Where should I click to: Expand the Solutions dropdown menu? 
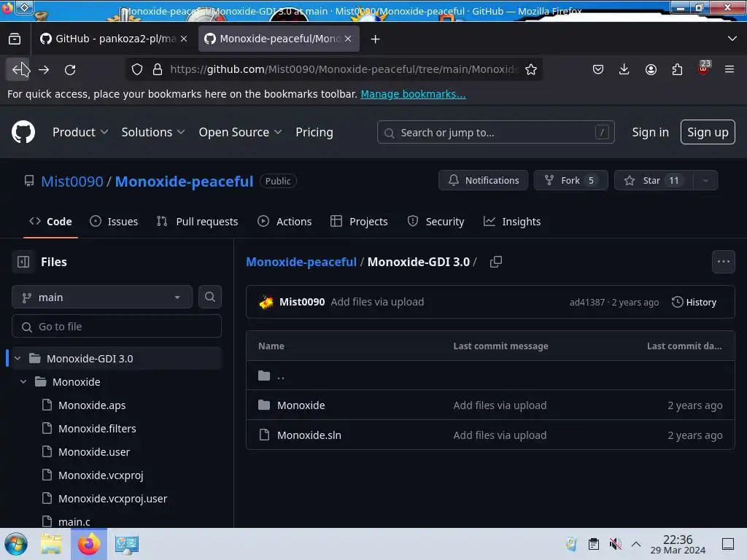click(153, 132)
